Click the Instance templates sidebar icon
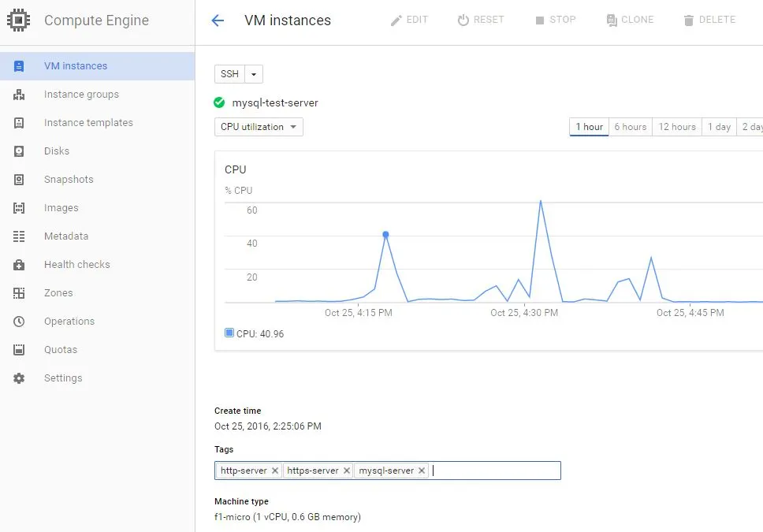The image size is (763, 532). point(19,123)
